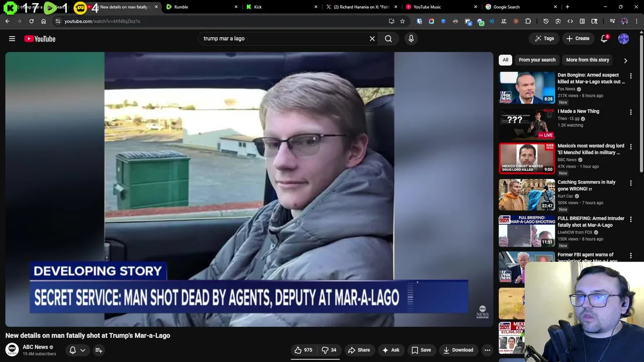644x362 pixels.
Task: Visit ABC News channel via its avatar
Action: (12, 349)
